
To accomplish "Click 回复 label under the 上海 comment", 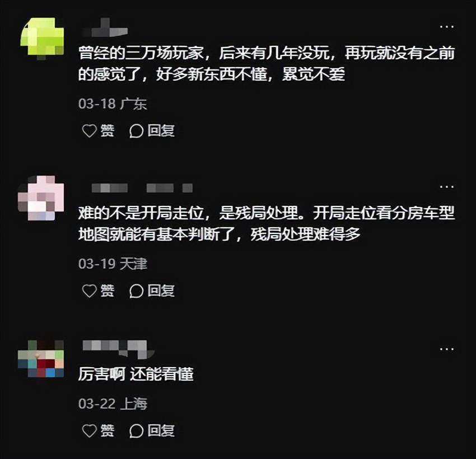I will click(161, 430).
